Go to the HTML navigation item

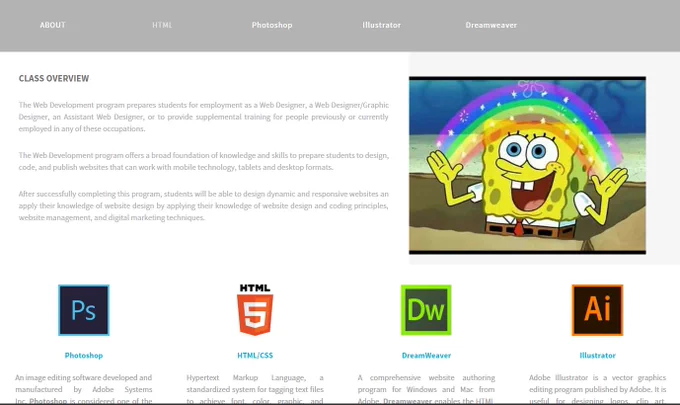(162, 25)
